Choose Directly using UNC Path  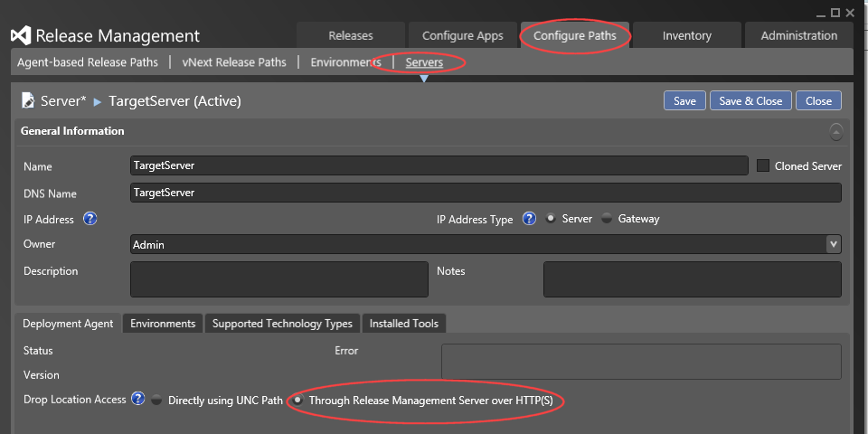156,400
